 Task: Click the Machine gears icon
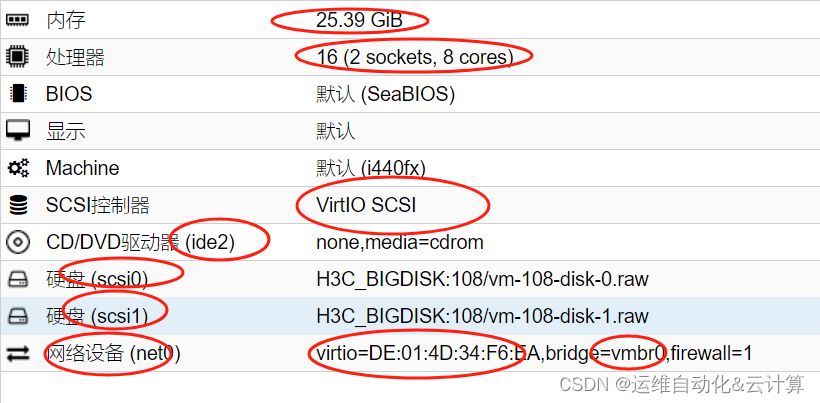point(18,168)
